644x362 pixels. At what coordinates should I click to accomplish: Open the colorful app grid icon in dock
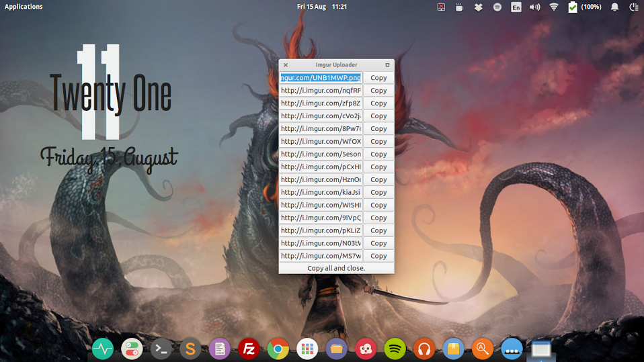point(307,349)
